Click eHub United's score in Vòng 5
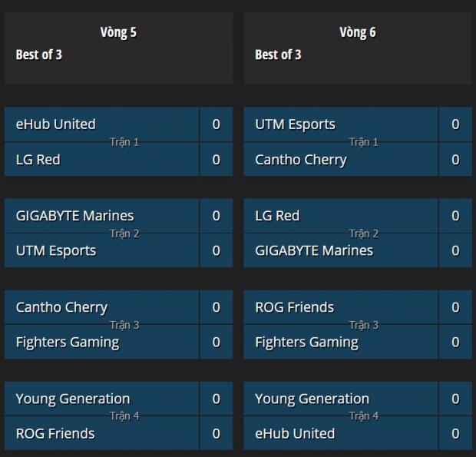This screenshot has width=476, height=457. pos(216,124)
